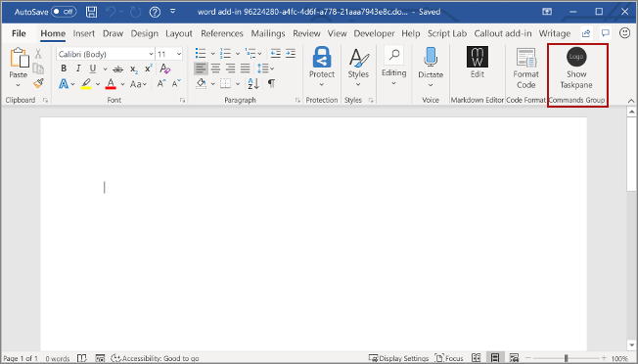The width and height of the screenshot is (638, 364).
Task: Toggle align left paragraph button
Action: (201, 68)
